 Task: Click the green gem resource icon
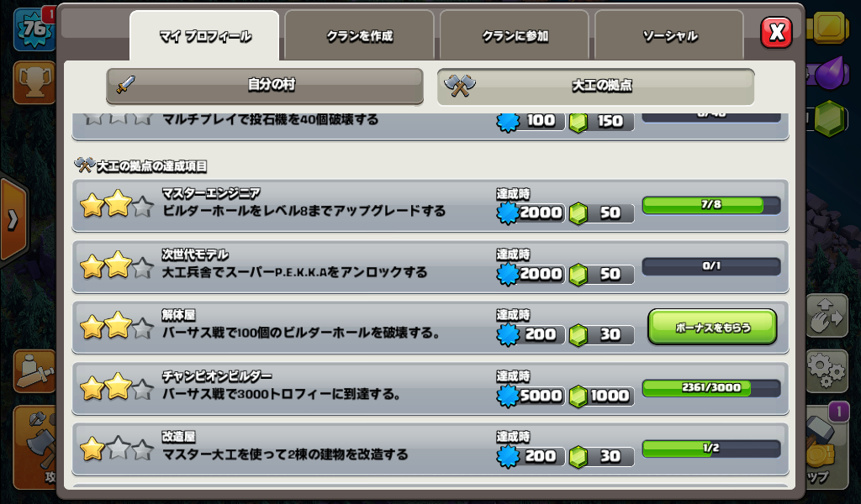pyautogui.click(x=828, y=118)
